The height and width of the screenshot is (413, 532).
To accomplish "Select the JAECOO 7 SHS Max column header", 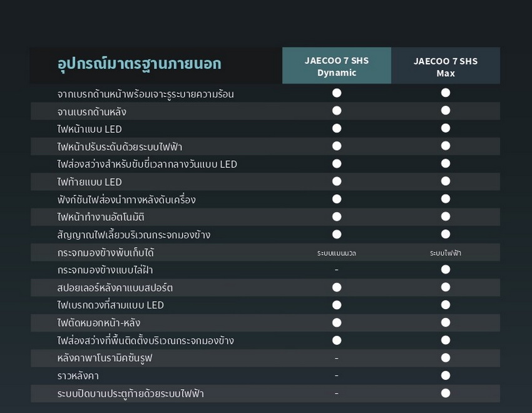I will [x=446, y=66].
